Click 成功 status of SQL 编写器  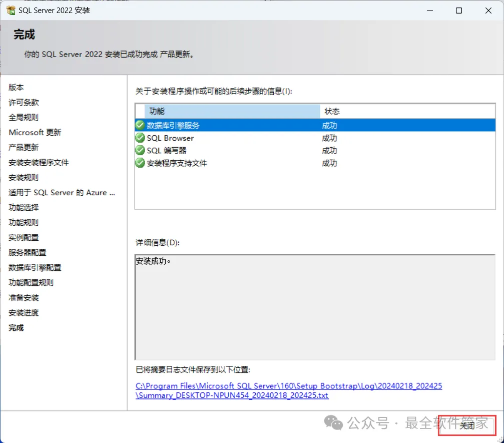pos(329,151)
